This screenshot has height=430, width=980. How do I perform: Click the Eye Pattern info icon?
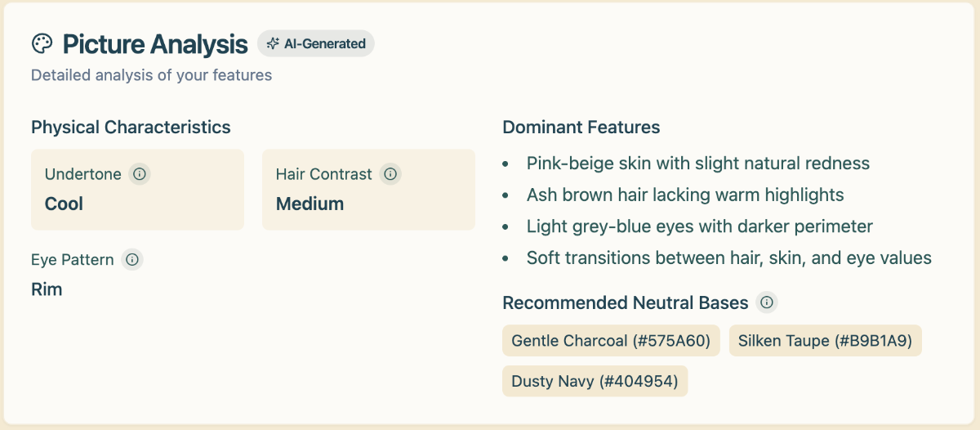pyautogui.click(x=132, y=260)
